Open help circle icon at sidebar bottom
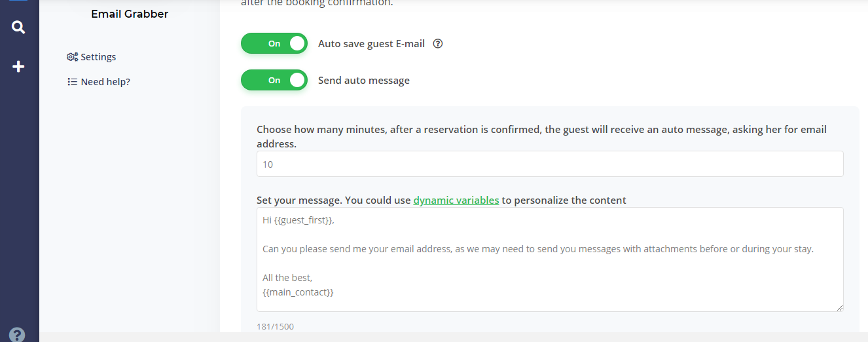This screenshot has width=868, height=342. 18,334
